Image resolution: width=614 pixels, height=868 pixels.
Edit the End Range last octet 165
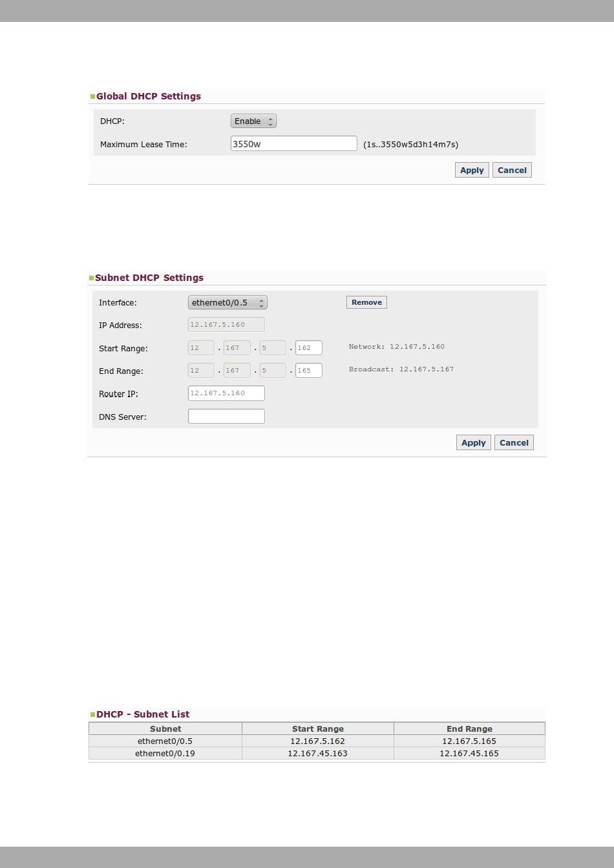(309, 370)
